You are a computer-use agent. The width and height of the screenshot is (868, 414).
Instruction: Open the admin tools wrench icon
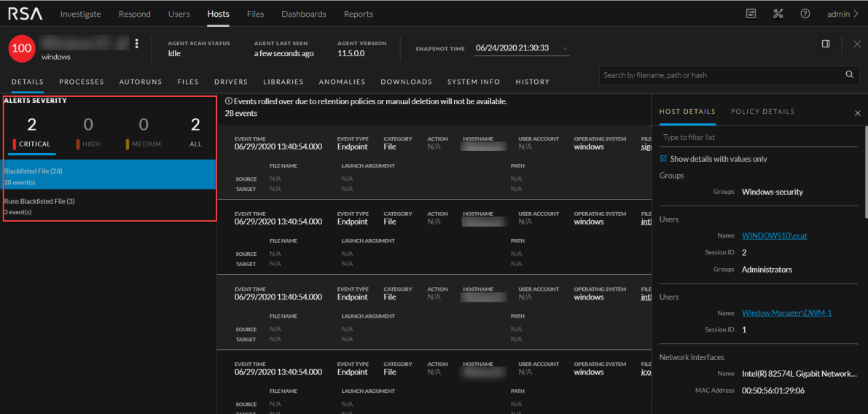coord(778,14)
